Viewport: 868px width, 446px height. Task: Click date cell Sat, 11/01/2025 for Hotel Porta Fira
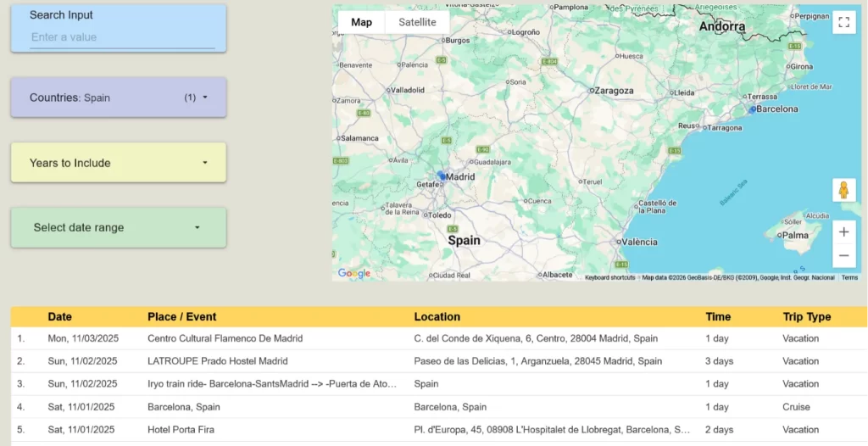pos(81,430)
